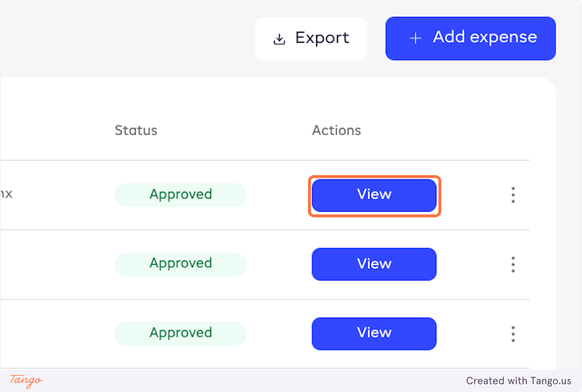
Task: Click the Actions column header
Action: point(336,131)
